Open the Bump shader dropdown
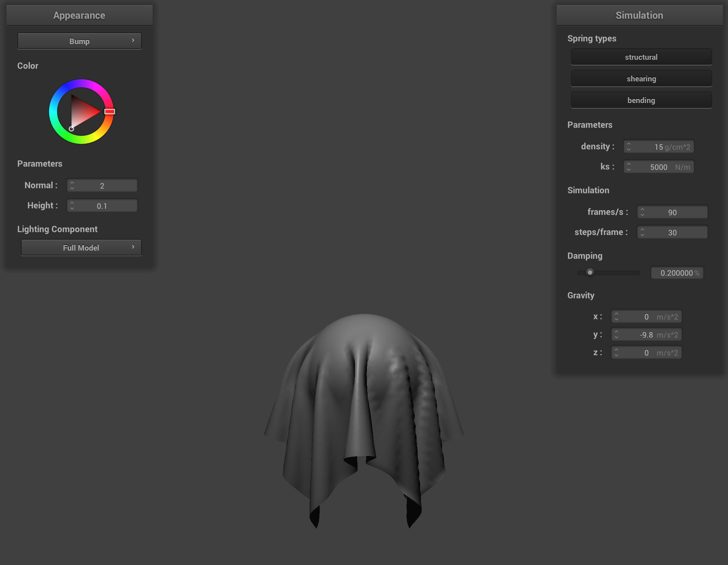The height and width of the screenshot is (565, 728). tap(79, 41)
